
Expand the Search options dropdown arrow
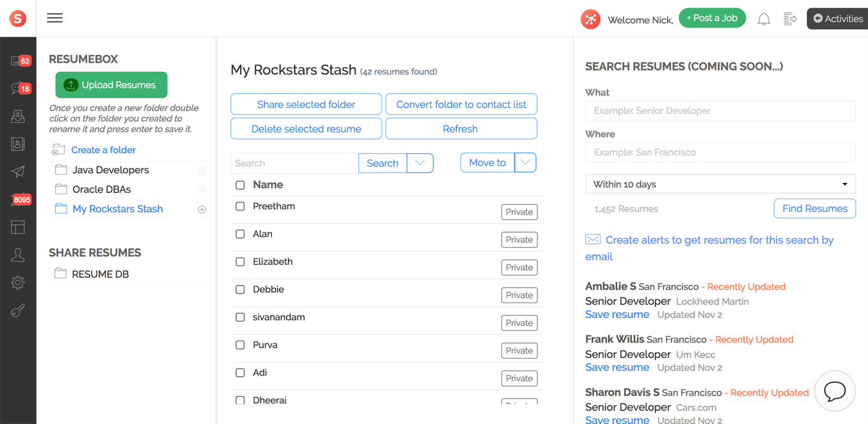click(x=420, y=163)
